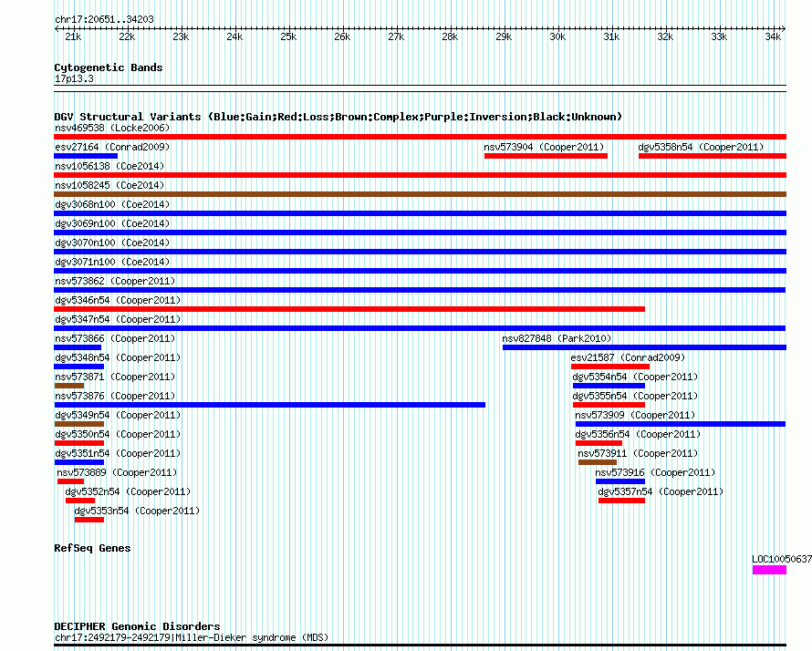Click the magenta LOC10050637 gene bar

point(769,570)
